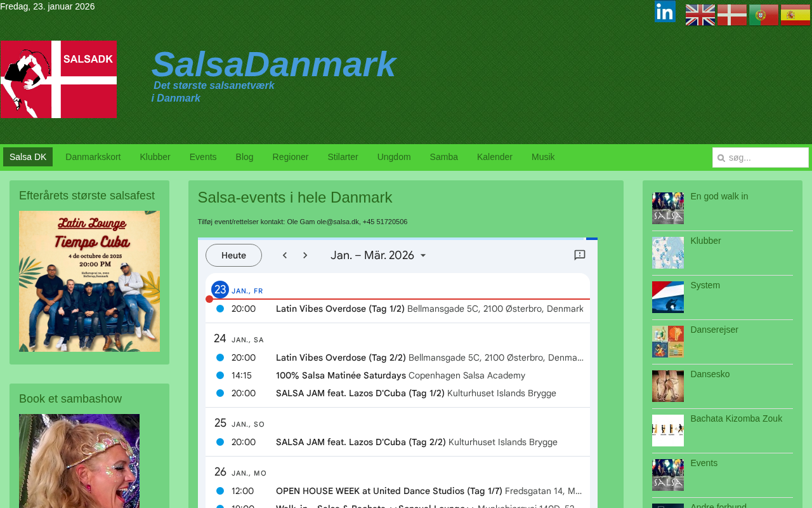
Task: Open Events sidebar link
Action: (704, 463)
